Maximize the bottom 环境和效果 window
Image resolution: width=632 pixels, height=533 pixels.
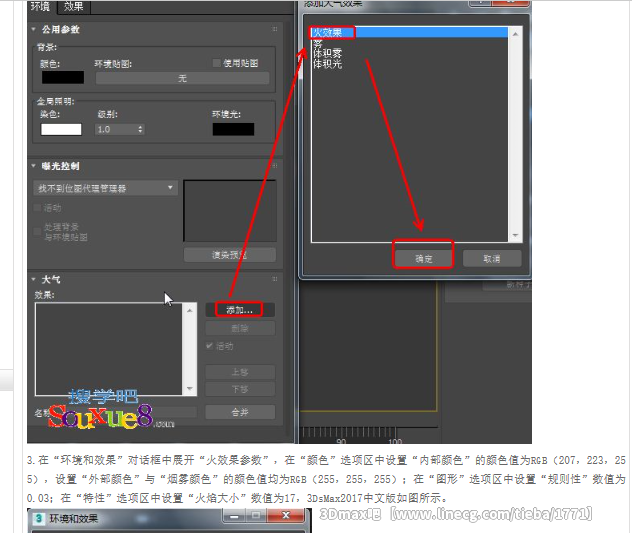pyautogui.click(x=256, y=516)
